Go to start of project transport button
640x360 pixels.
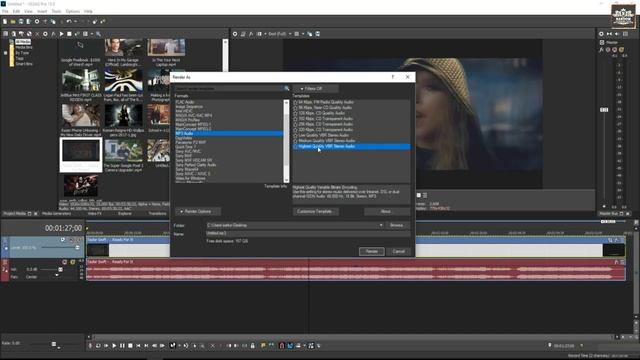tap(138, 346)
